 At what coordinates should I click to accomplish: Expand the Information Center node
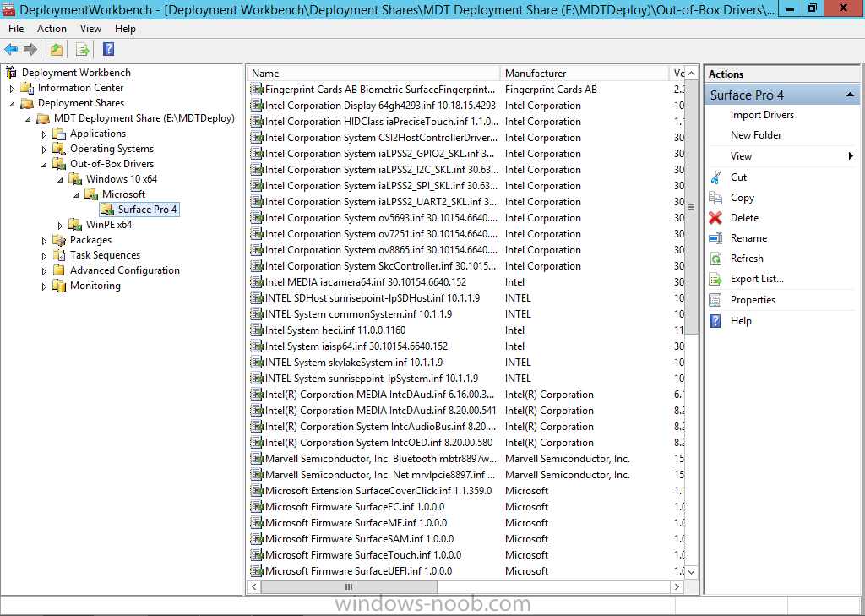click(12, 89)
